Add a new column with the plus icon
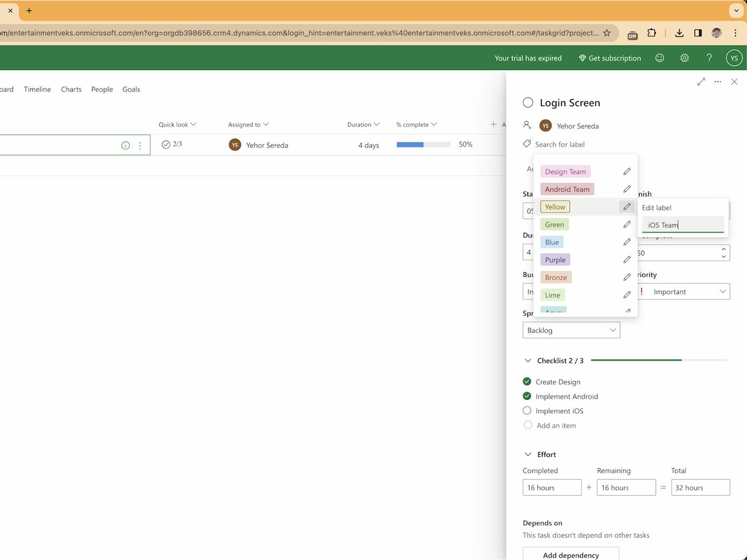The image size is (747, 560). coord(494,124)
